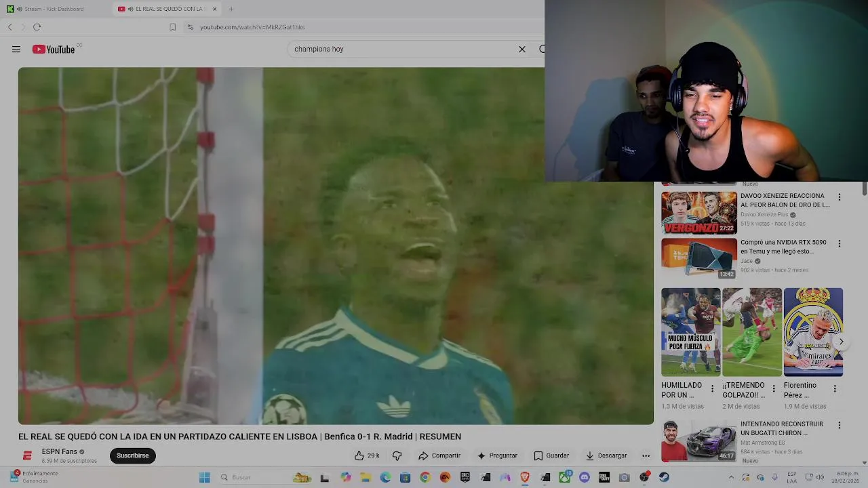Open options for the Bugatti Chiron video
This screenshot has height=488, width=868.
pos(840,426)
